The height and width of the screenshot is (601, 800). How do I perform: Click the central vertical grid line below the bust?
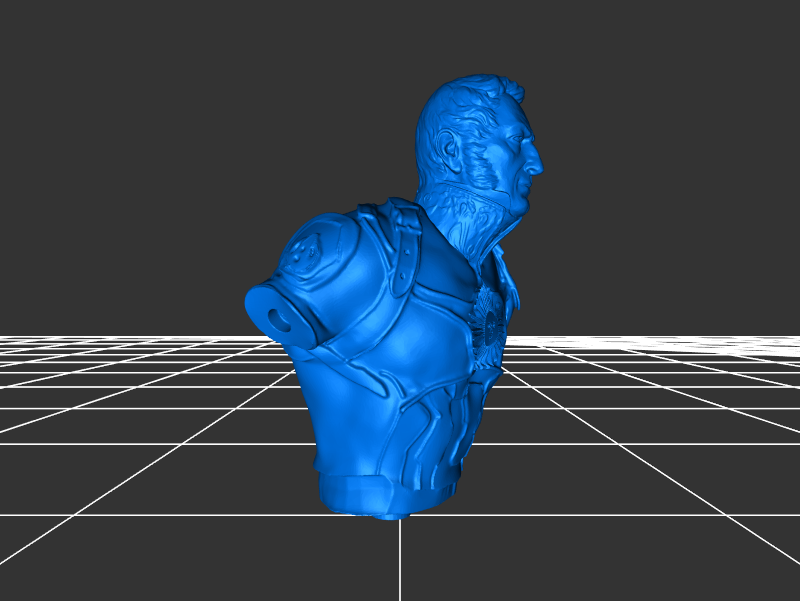(400, 560)
